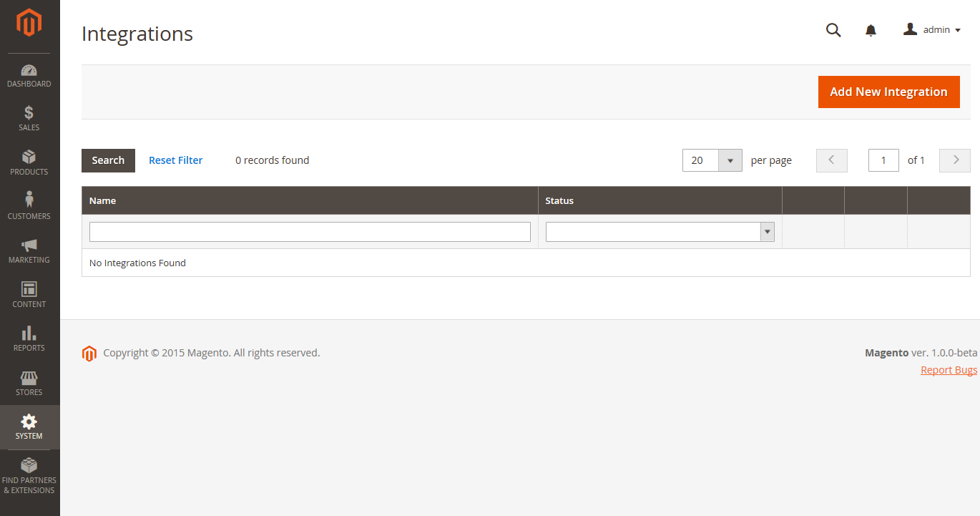Open the per page dropdown arrow
980x516 pixels.
click(730, 160)
